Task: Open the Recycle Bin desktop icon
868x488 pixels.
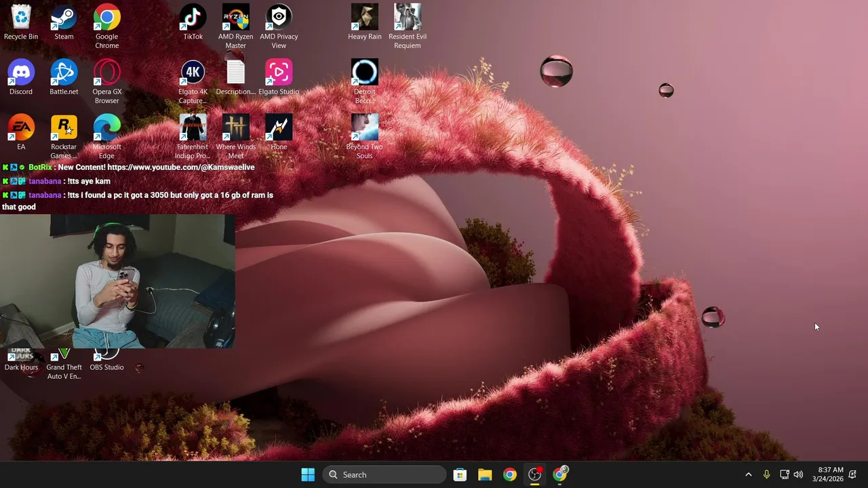Action: coord(21,22)
